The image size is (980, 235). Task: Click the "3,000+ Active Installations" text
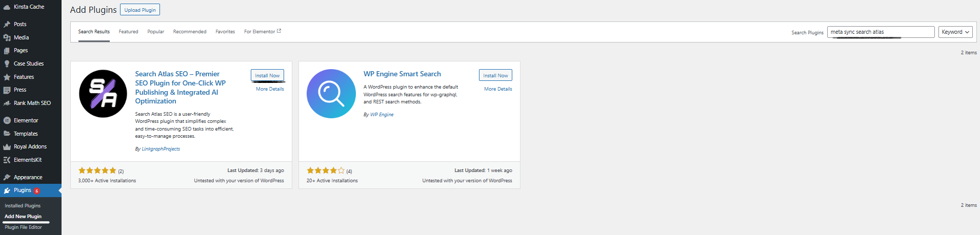point(107,181)
